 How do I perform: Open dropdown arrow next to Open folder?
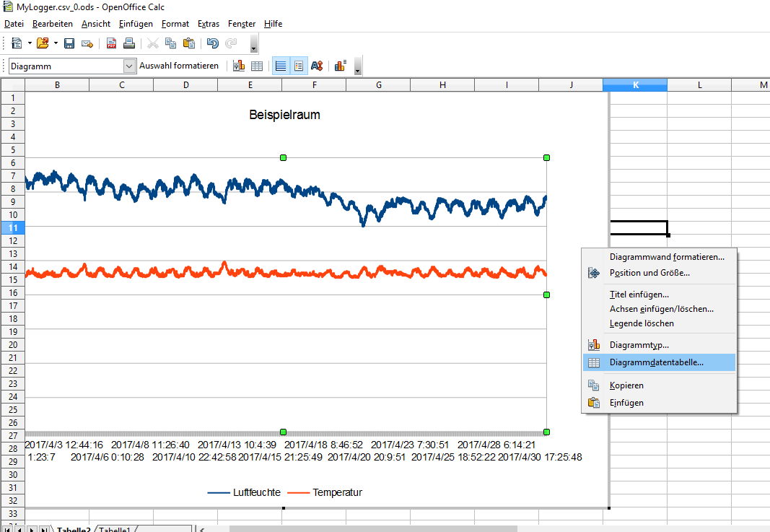[55, 43]
